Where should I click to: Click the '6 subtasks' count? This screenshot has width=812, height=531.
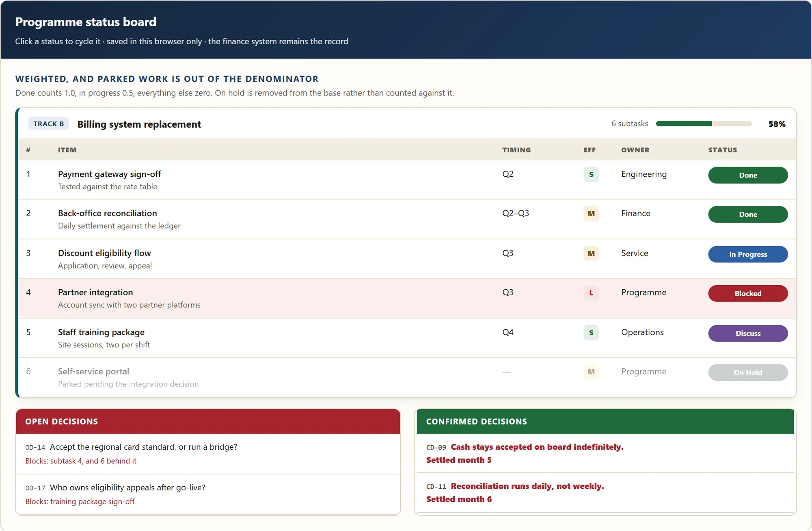[630, 124]
